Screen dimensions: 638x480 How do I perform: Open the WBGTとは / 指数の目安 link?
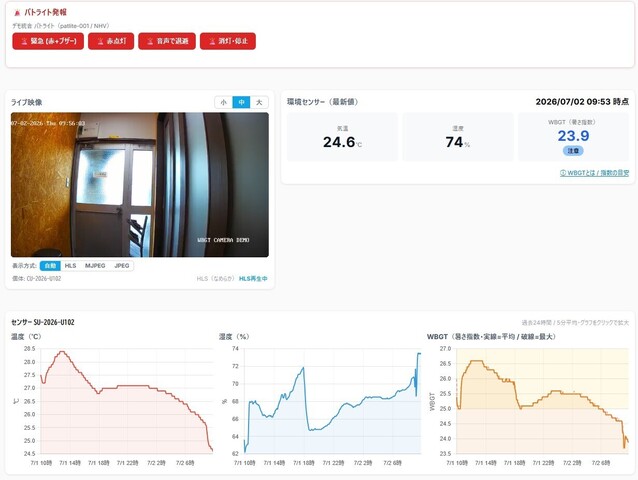tap(594, 173)
